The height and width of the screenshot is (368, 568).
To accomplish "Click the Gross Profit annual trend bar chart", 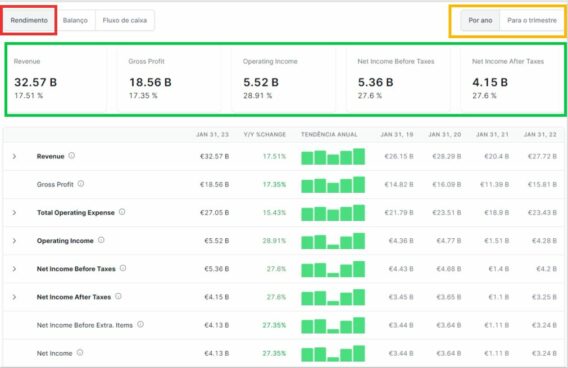I will (333, 185).
